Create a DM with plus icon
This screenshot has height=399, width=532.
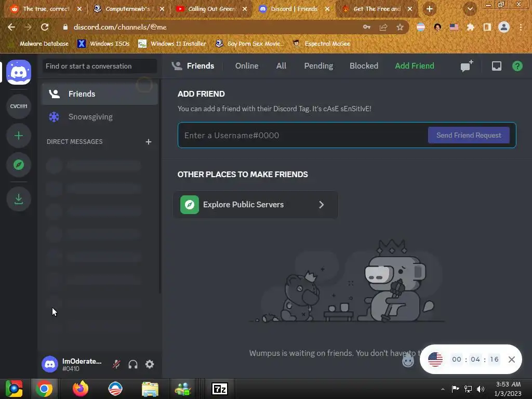148,142
